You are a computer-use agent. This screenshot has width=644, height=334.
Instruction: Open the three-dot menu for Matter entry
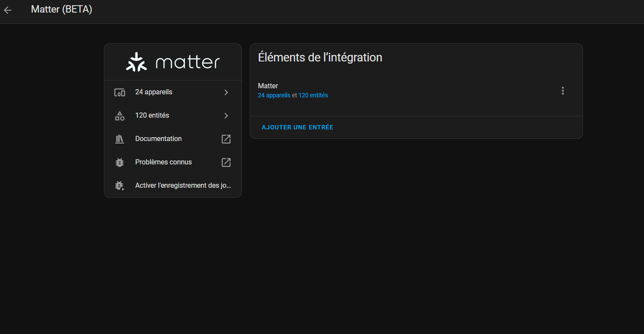pos(563,91)
